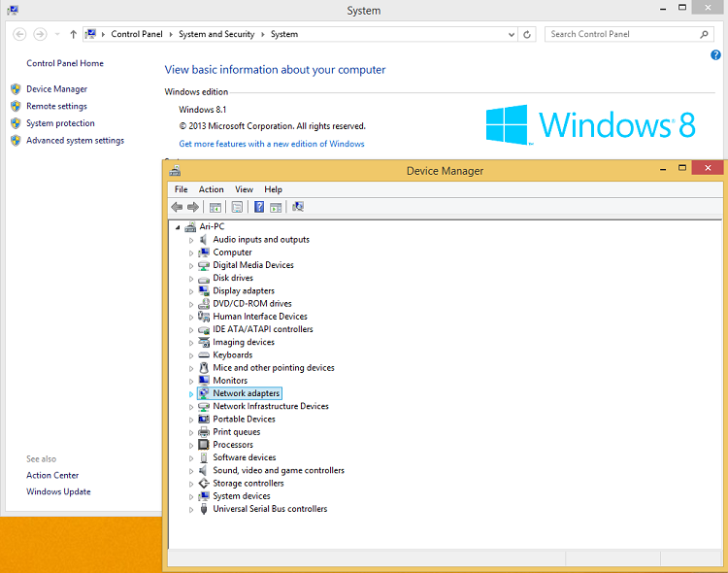Viewport: 728px width, 573px height.
Task: Expand the Computer category
Action: [x=191, y=253]
